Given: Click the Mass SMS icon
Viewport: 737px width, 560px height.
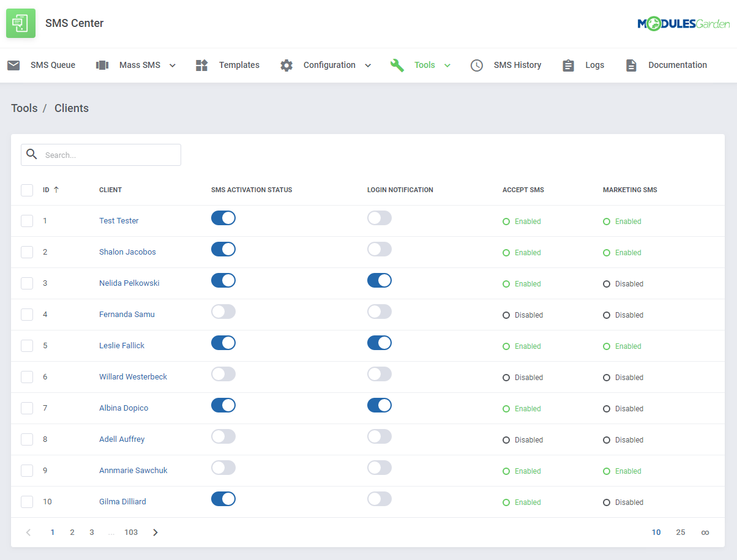Looking at the screenshot, I should coord(102,64).
